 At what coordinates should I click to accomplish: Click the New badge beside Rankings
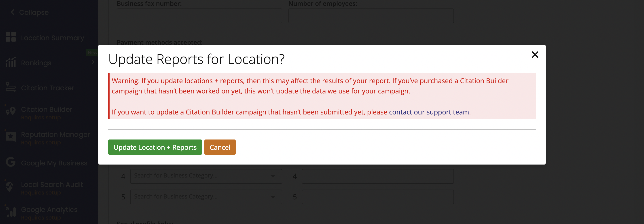coord(92,53)
